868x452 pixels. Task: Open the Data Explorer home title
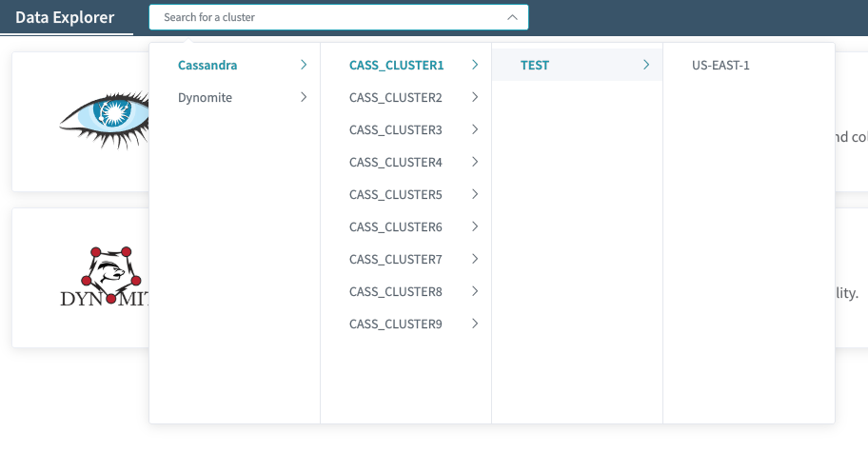tap(65, 17)
